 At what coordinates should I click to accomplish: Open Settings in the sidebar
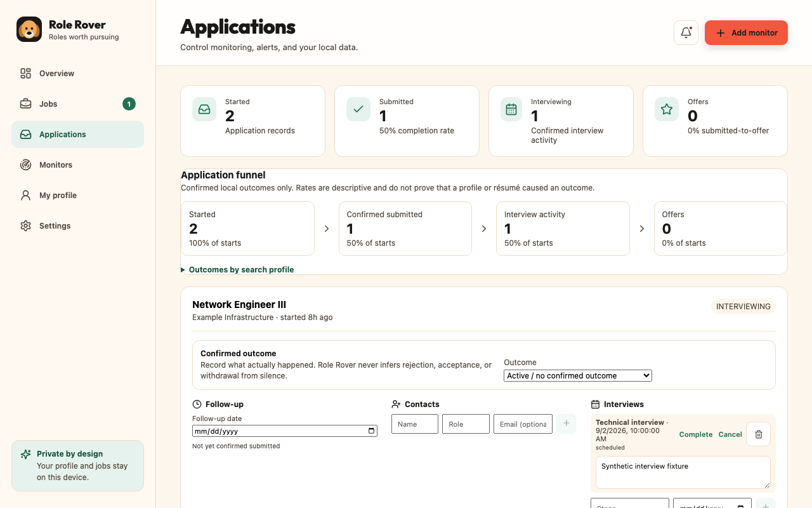pyautogui.click(x=77, y=226)
